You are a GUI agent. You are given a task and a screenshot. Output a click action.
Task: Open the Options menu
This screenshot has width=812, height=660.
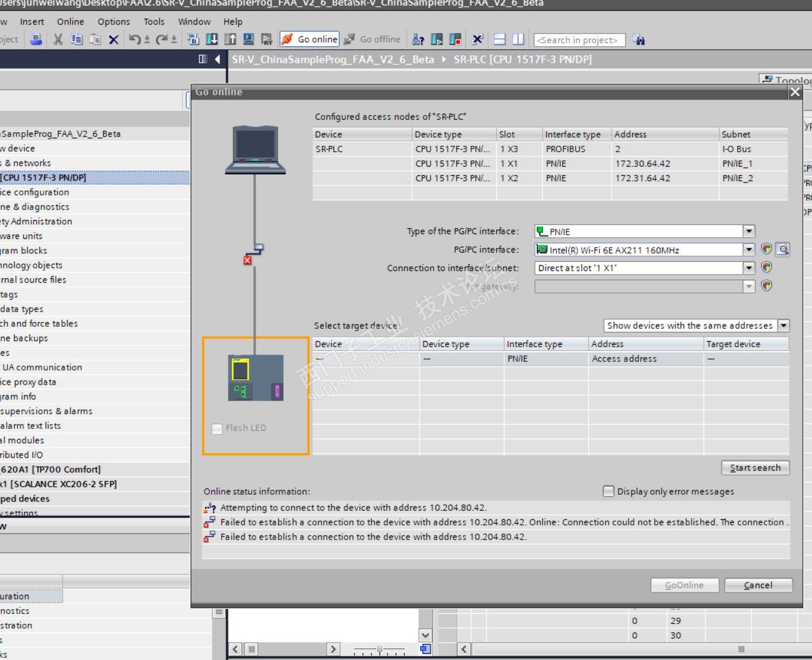pyautogui.click(x=114, y=22)
